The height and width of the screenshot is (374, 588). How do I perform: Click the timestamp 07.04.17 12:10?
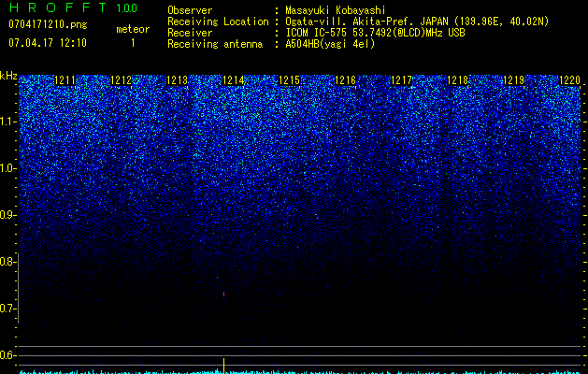click(x=48, y=43)
